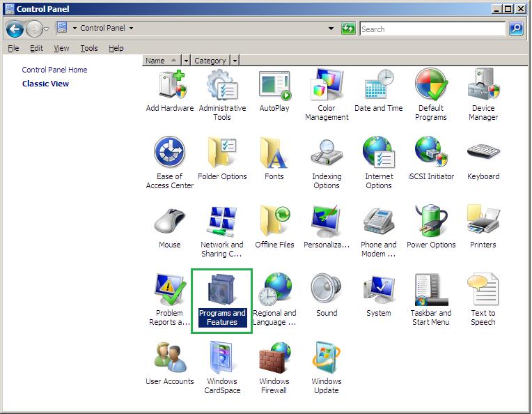Go to Control Panel Home
Screen dimensions: 532x414
(x=54, y=70)
